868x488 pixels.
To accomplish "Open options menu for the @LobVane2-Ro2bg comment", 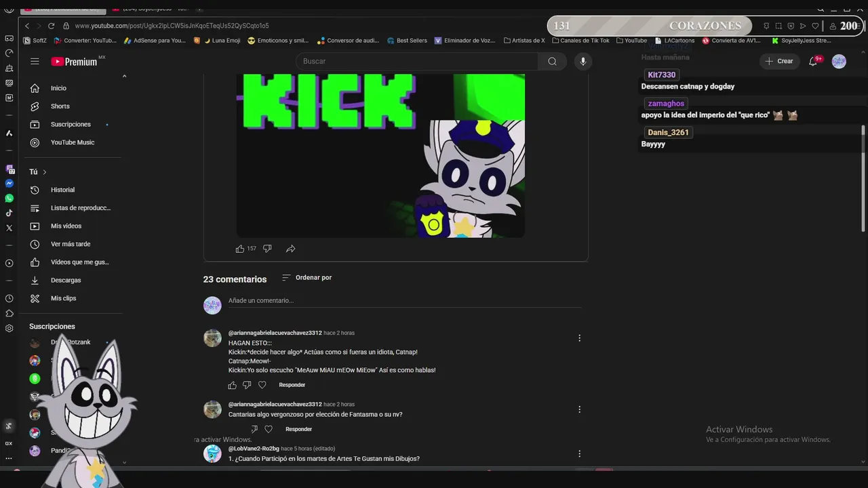I will (579, 453).
